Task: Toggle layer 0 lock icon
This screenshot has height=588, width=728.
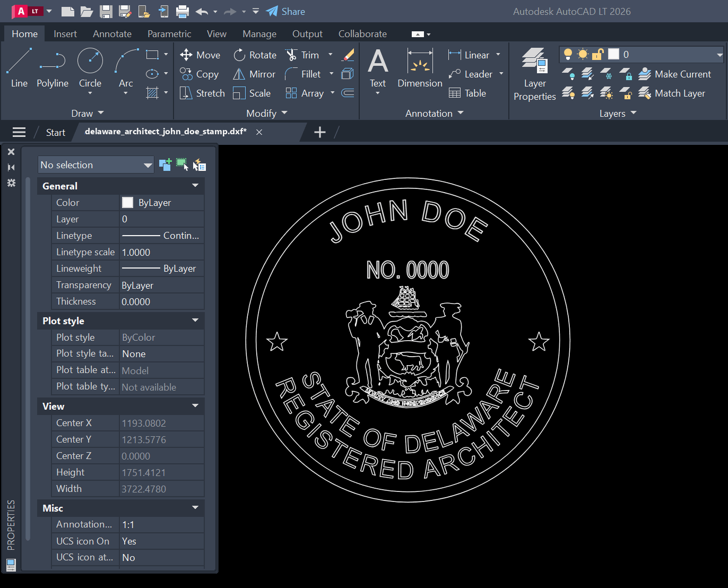Action: tap(598, 54)
